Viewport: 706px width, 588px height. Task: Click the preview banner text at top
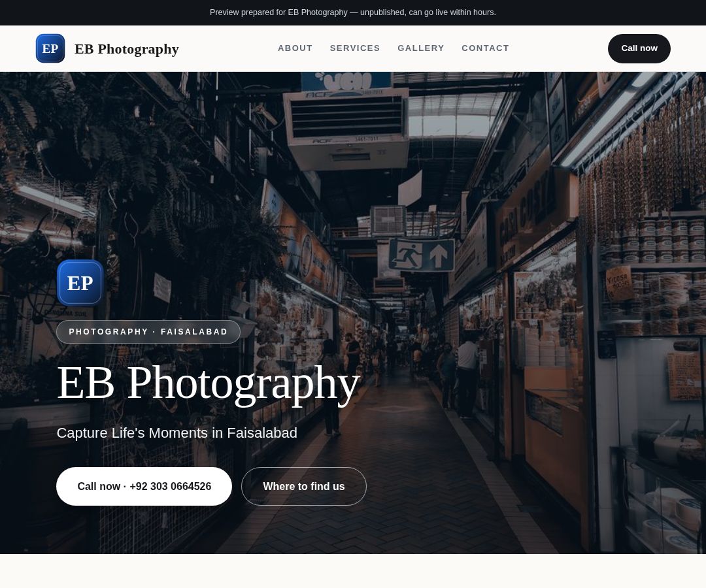pyautogui.click(x=353, y=12)
